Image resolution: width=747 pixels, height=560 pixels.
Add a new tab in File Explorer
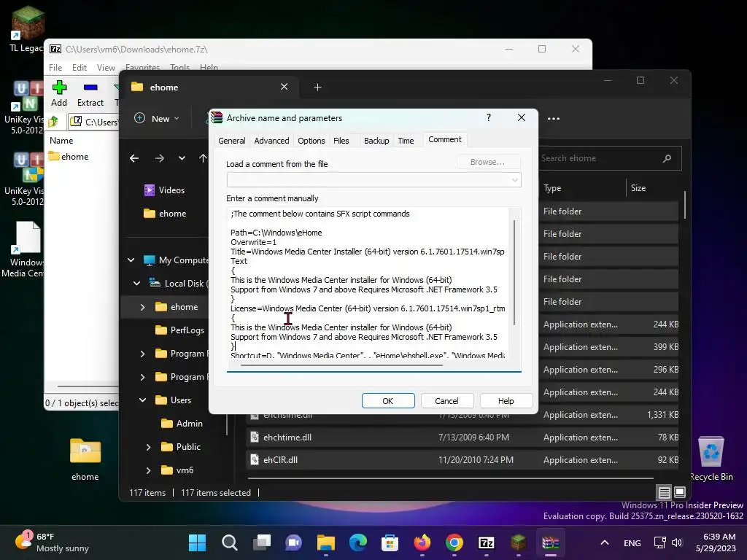coord(318,87)
